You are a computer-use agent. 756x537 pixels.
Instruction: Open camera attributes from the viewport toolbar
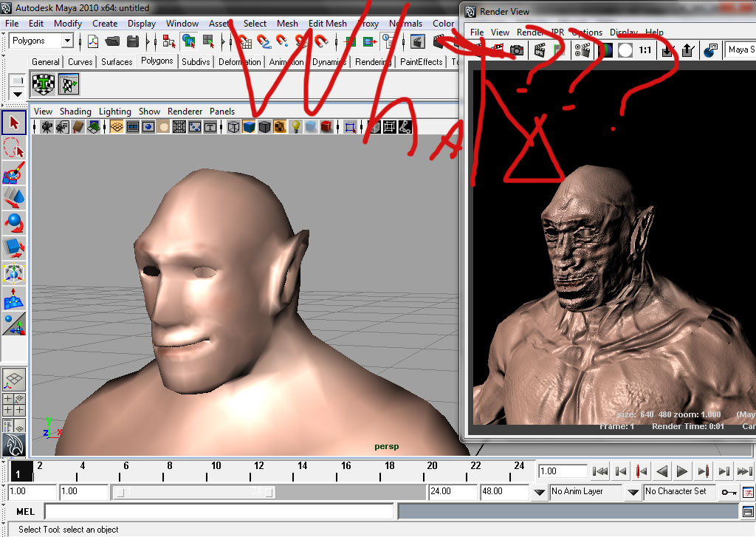[62, 127]
